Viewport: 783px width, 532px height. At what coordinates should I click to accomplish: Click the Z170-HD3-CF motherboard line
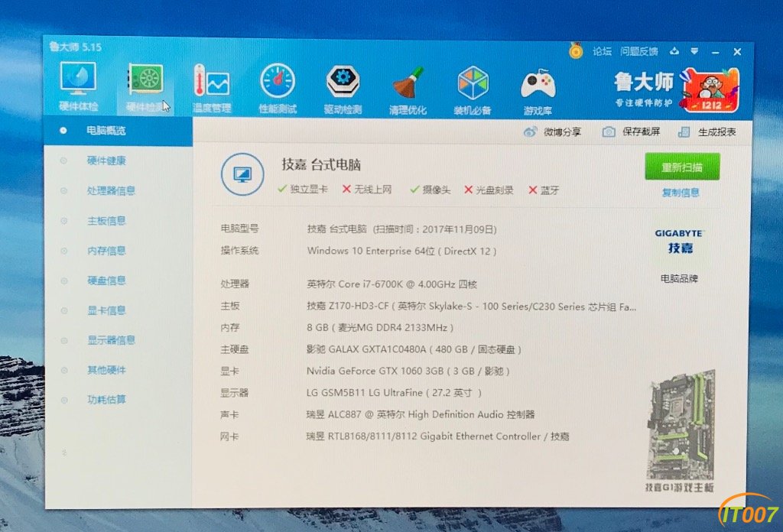tap(471, 307)
